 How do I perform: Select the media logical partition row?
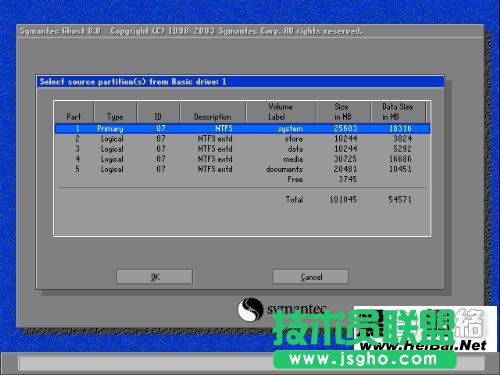click(x=243, y=159)
